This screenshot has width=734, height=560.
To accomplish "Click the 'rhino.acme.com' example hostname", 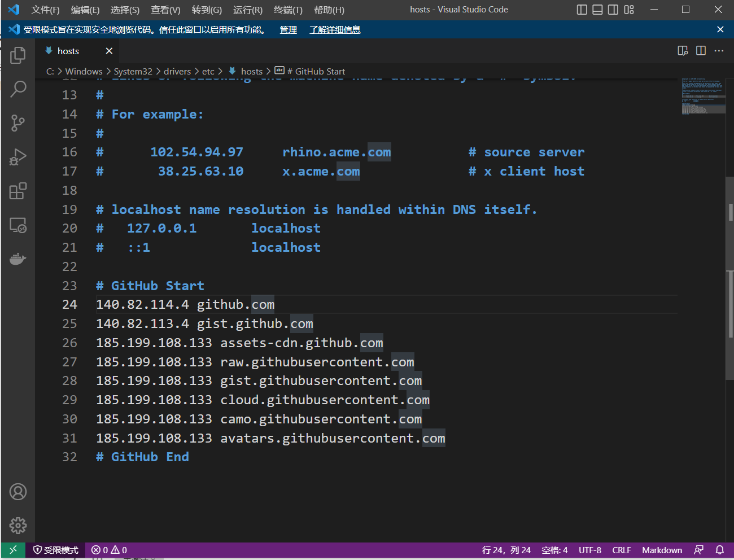I will (337, 152).
